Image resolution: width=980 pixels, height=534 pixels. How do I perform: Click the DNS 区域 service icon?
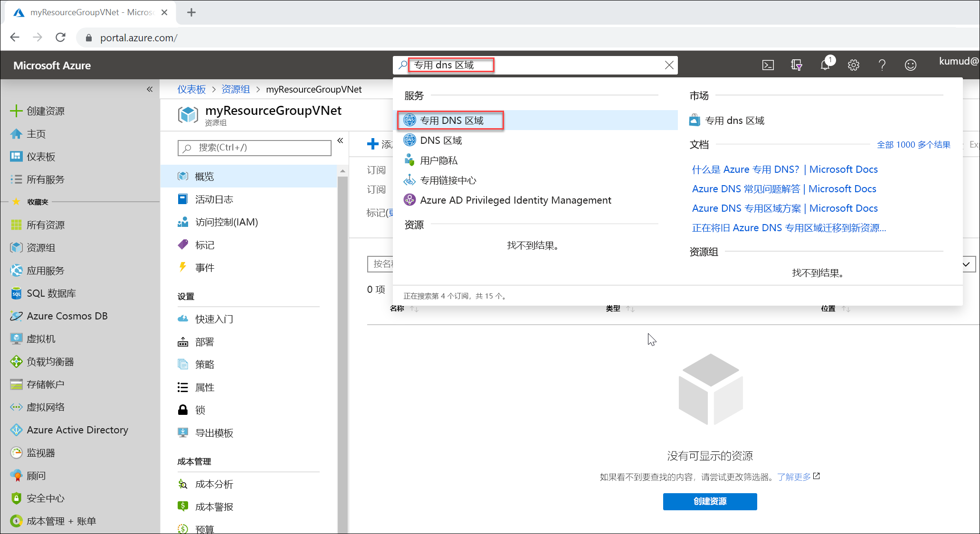point(409,140)
